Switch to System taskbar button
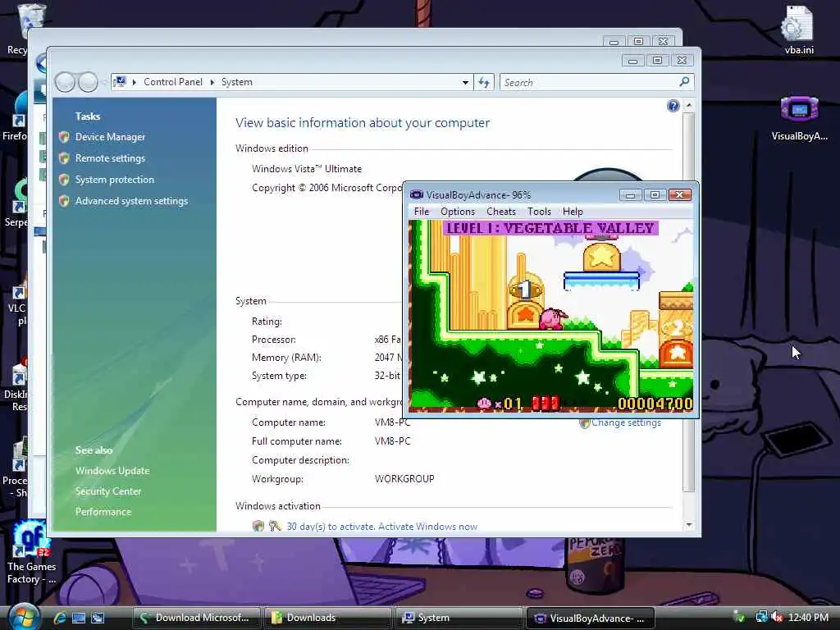 point(459,618)
